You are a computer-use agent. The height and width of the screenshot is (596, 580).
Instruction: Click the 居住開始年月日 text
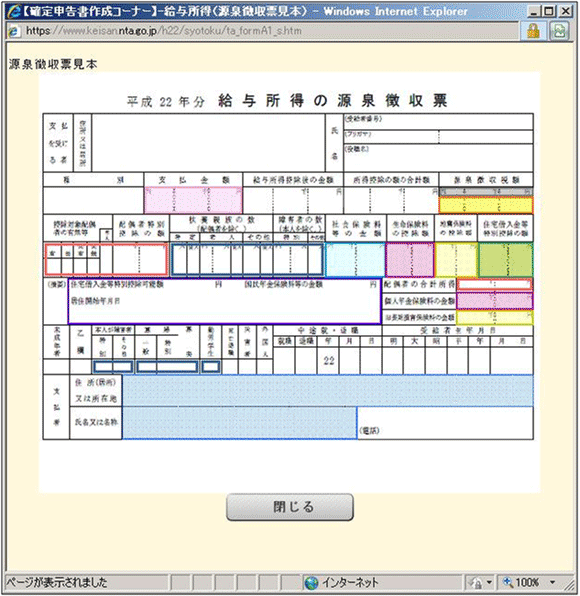(x=95, y=301)
